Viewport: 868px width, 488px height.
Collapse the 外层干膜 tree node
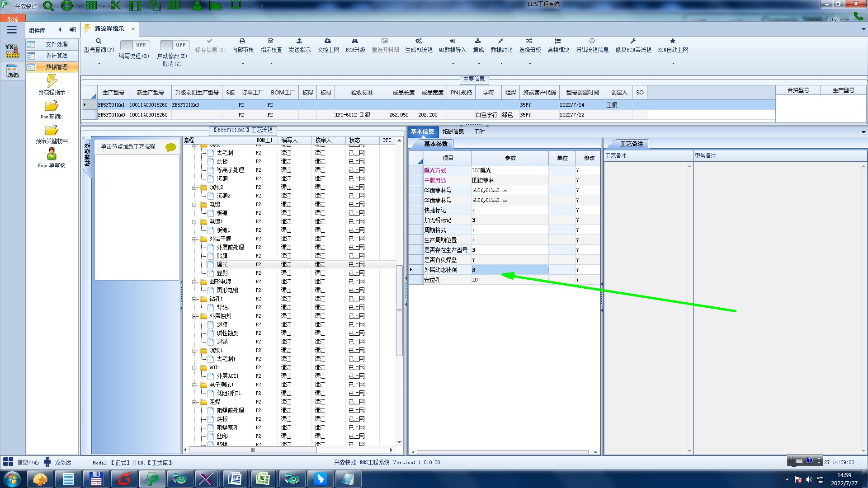(x=194, y=239)
